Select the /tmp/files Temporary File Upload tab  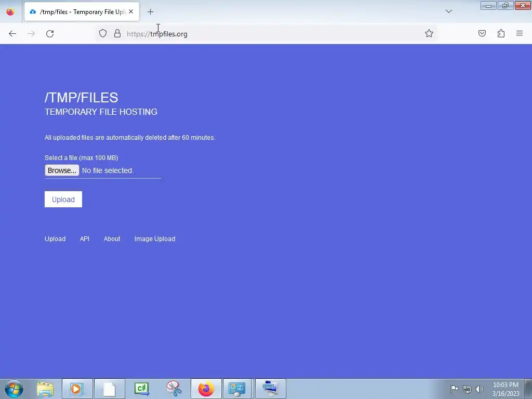pos(82,12)
